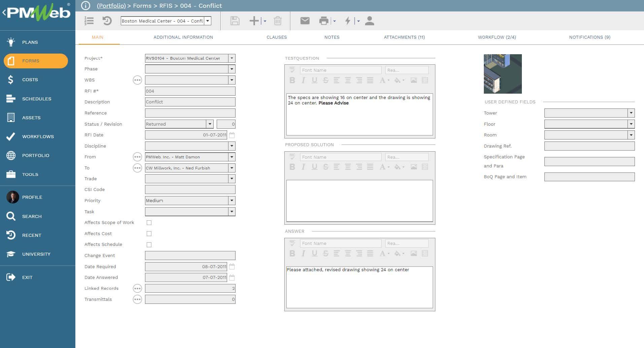Expand the Floor dropdown

(x=631, y=124)
